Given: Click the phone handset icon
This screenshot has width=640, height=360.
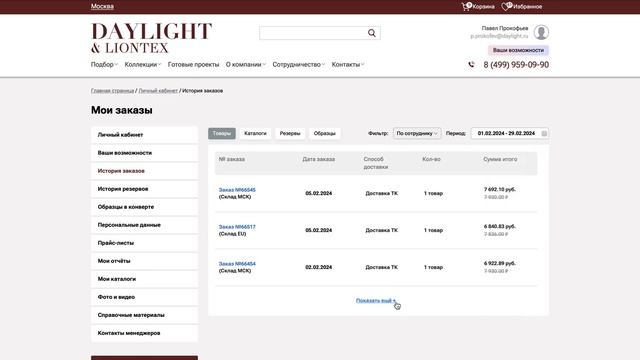Looking at the screenshot, I should click(x=471, y=64).
